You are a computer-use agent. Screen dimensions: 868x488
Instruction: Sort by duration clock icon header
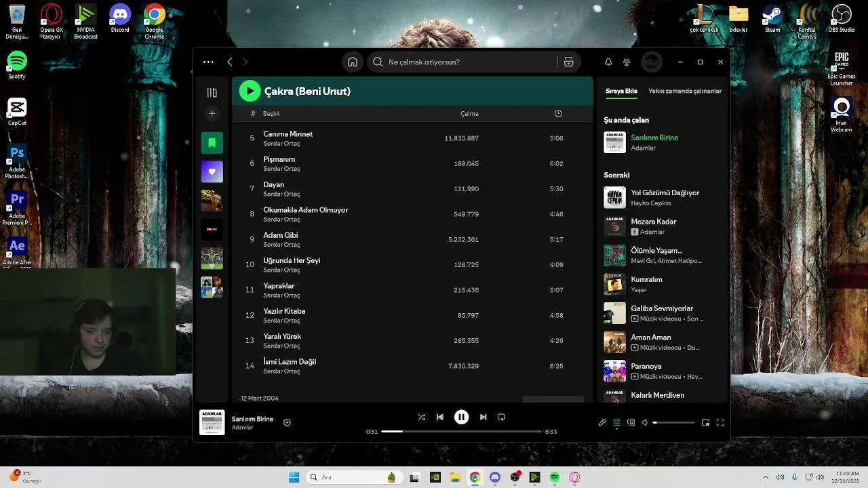[x=558, y=113]
